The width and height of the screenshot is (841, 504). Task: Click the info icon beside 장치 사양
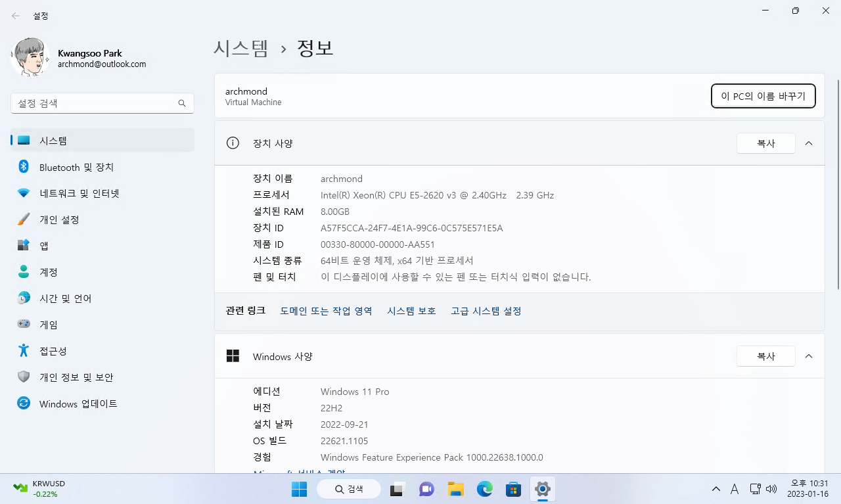pos(233,143)
